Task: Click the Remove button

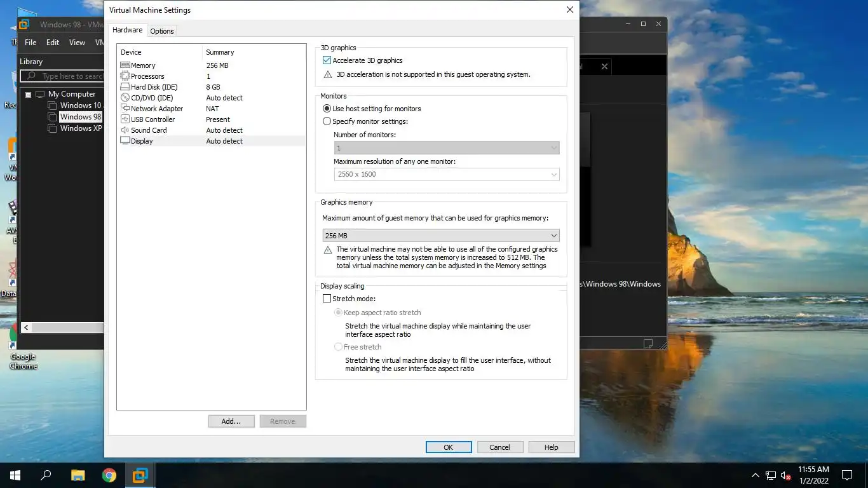Action: click(x=283, y=421)
